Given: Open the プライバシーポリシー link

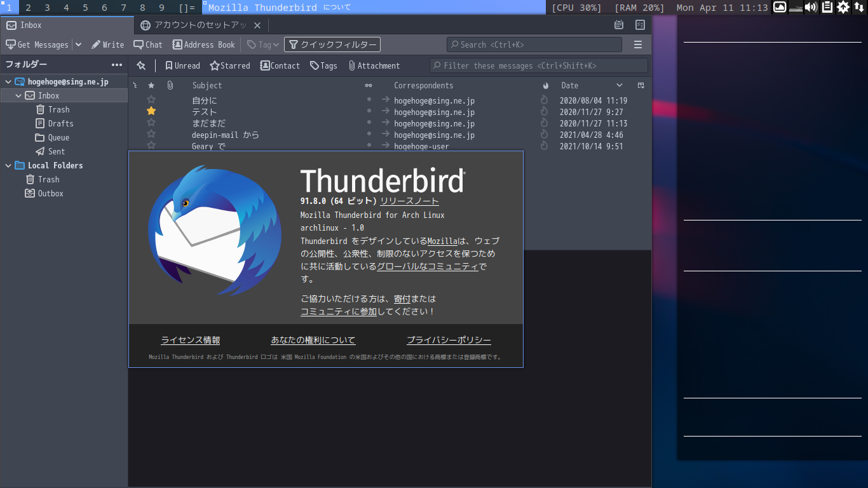Looking at the screenshot, I should click(x=449, y=340).
